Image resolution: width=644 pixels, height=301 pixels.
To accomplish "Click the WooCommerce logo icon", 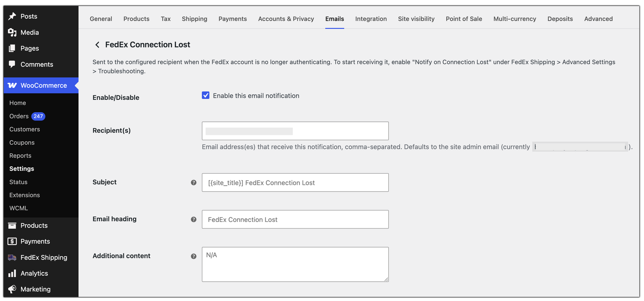I will coord(12,85).
